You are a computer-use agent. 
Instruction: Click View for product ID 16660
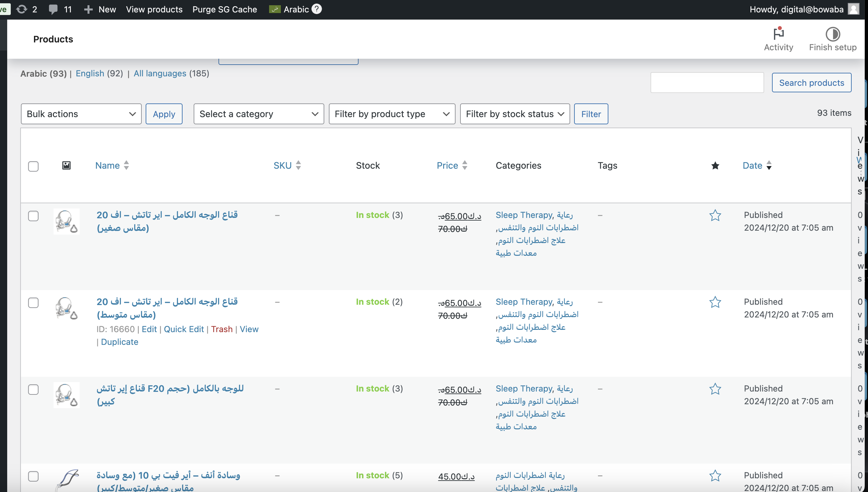pos(249,329)
